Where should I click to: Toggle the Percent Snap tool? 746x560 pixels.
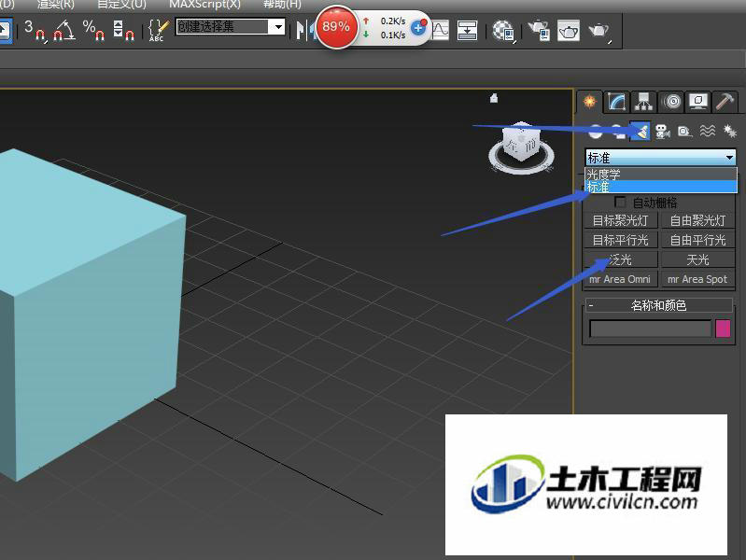pos(93,31)
